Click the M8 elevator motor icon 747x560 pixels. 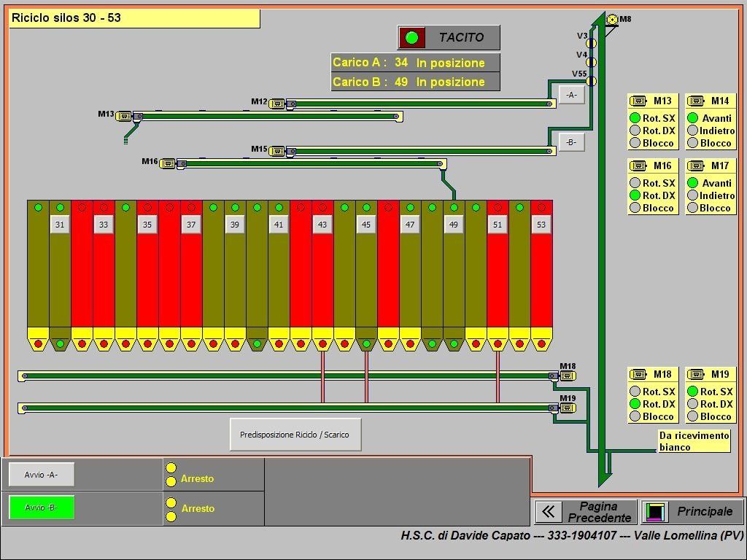(x=611, y=20)
